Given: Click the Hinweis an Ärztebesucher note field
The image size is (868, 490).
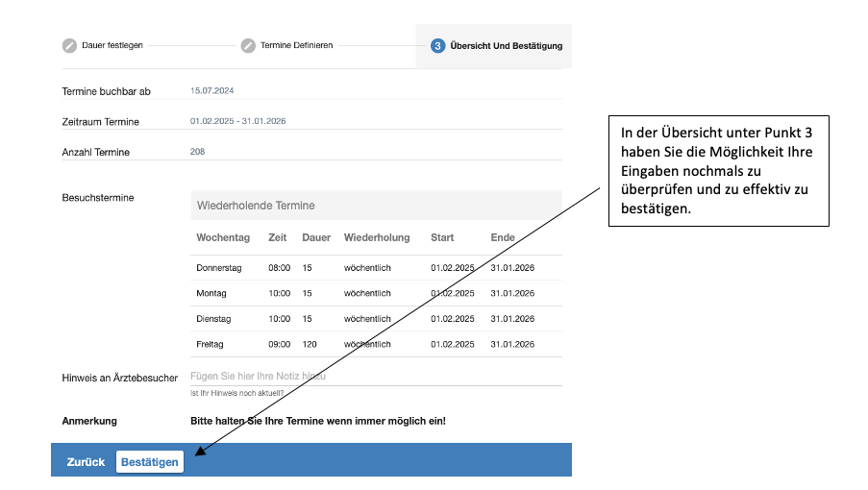Looking at the screenshot, I should point(375,377).
